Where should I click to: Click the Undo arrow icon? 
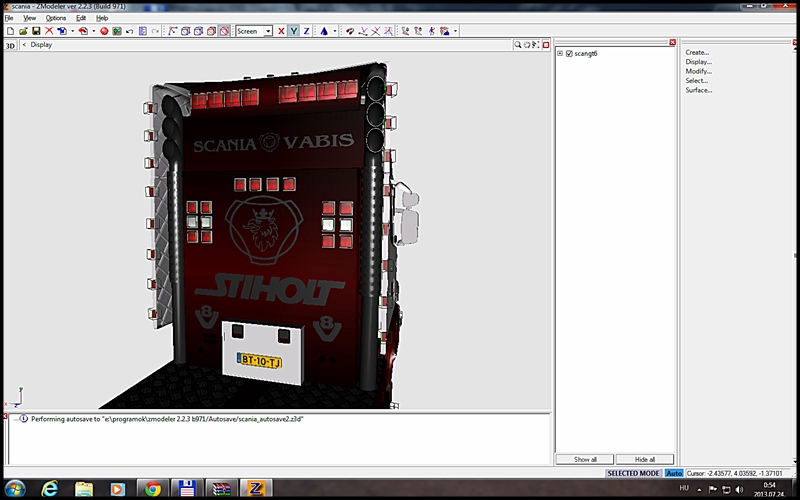pyautogui.click(x=128, y=31)
